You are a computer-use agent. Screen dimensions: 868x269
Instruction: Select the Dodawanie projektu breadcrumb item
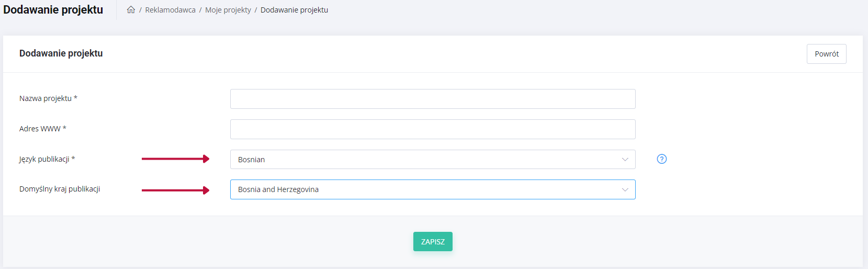tap(294, 10)
